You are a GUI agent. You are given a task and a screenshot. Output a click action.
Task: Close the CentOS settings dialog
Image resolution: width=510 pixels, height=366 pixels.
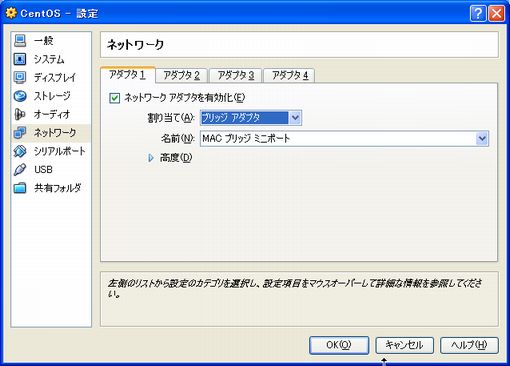pos(497,14)
